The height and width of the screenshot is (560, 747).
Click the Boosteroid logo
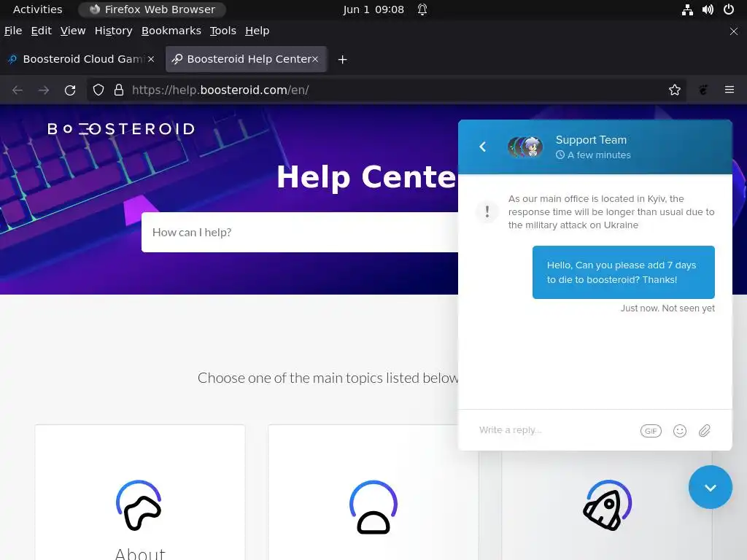(121, 128)
